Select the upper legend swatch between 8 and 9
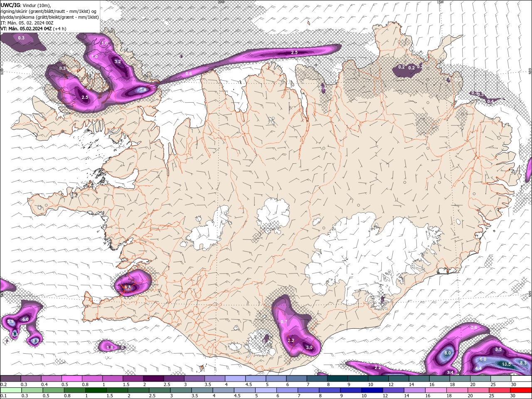This screenshot has width=532, height=399. click(x=337, y=379)
